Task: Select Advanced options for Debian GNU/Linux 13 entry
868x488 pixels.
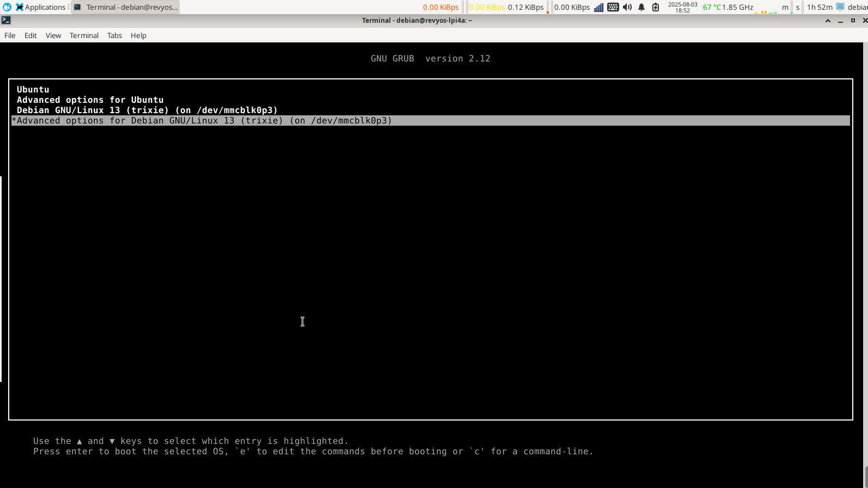Action: (x=430, y=120)
